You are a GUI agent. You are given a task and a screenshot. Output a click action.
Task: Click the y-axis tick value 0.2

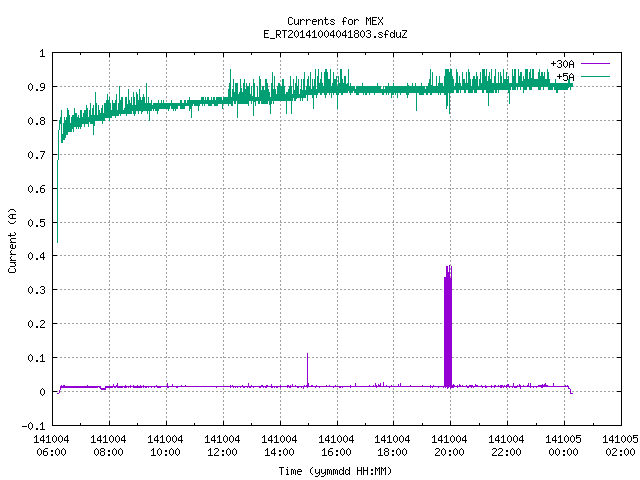click(36, 324)
